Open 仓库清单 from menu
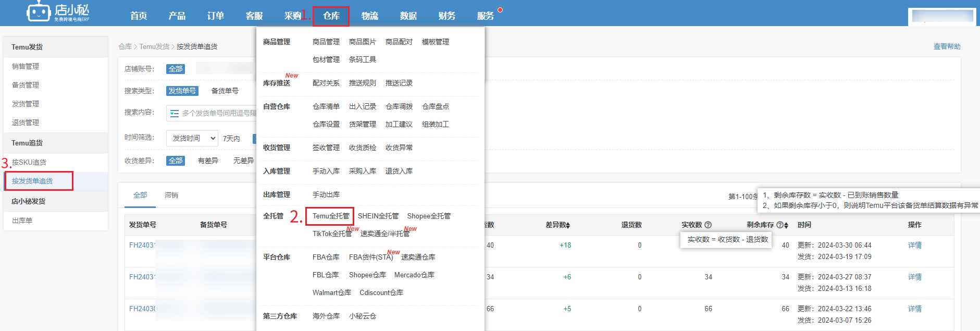The height and width of the screenshot is (331, 980). tap(326, 106)
